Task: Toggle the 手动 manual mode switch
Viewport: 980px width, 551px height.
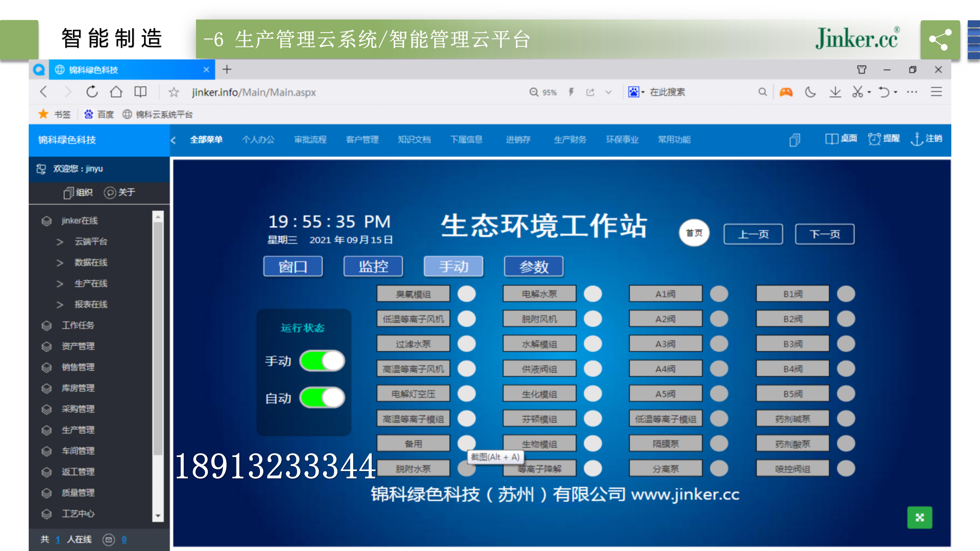Action: [322, 361]
